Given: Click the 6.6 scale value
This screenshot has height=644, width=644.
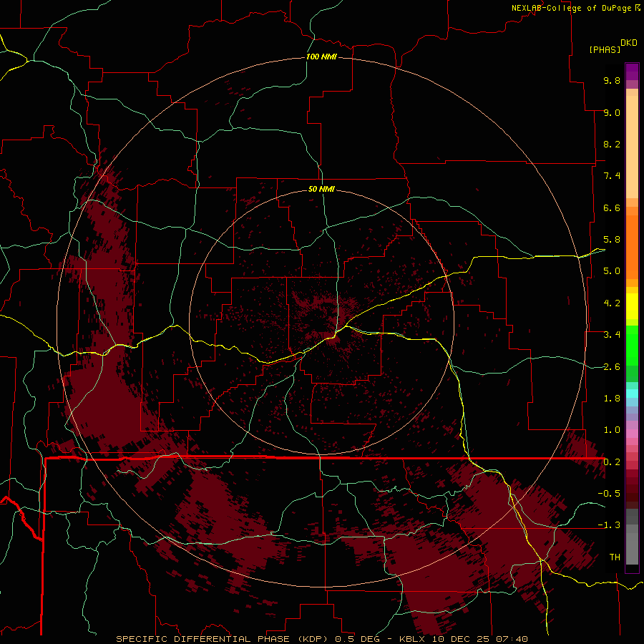Looking at the screenshot, I should [612, 208].
